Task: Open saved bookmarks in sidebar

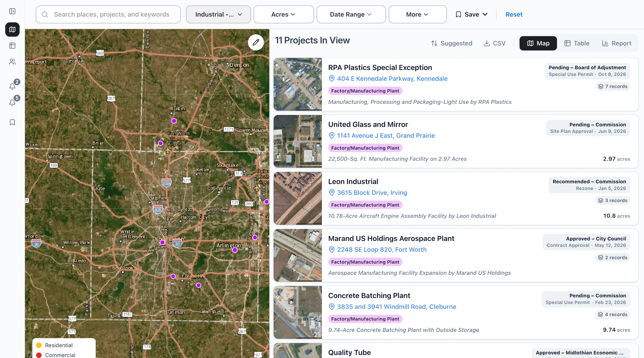Action: (x=12, y=122)
